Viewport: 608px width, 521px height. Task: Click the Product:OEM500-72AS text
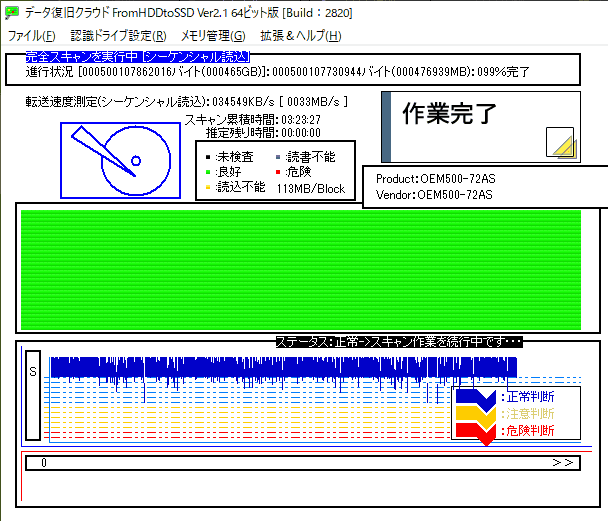tap(436, 179)
